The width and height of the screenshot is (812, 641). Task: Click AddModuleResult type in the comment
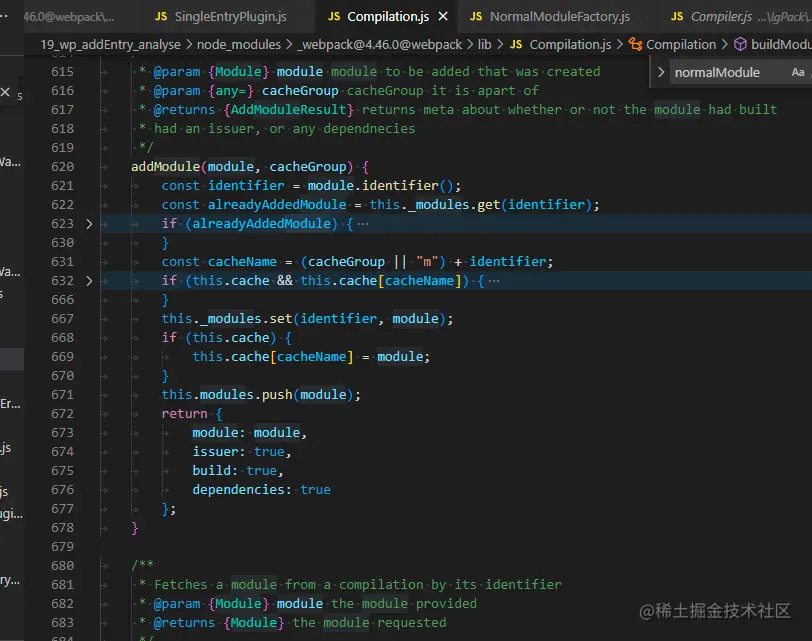pyautogui.click(x=288, y=110)
